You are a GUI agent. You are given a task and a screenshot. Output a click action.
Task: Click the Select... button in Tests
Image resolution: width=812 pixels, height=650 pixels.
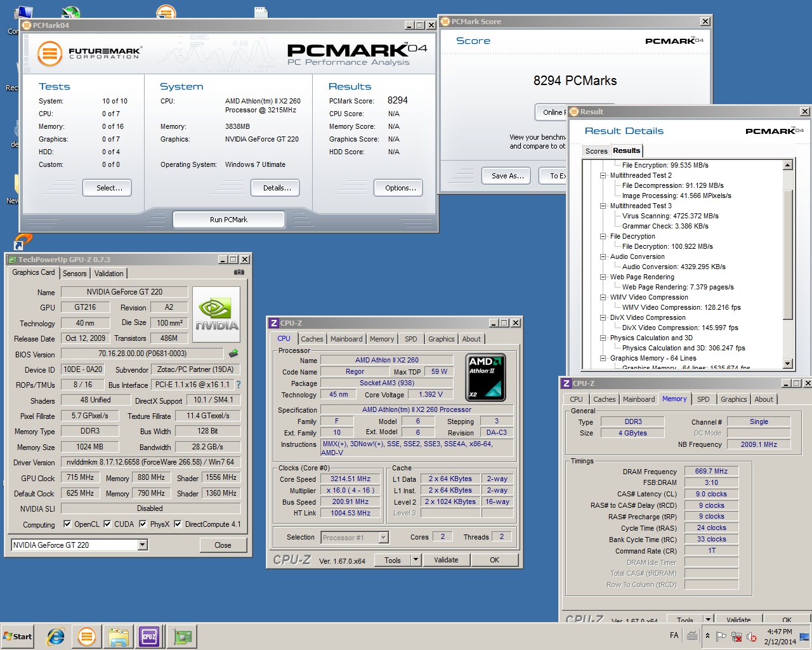[107, 188]
